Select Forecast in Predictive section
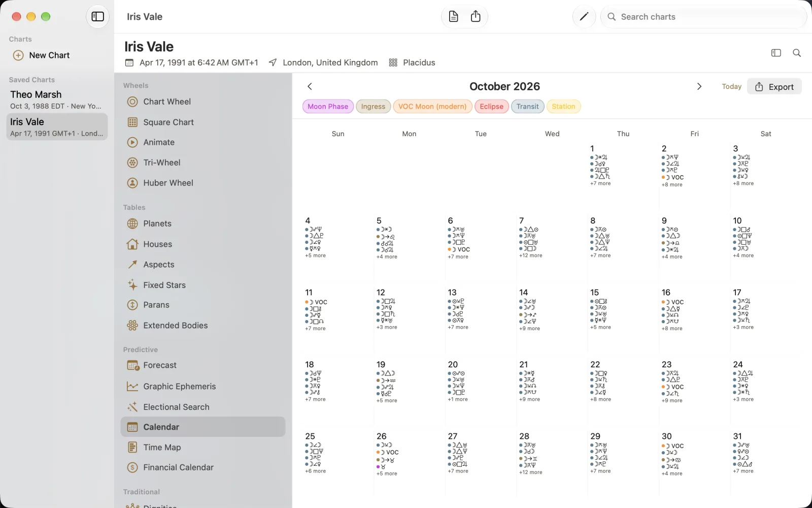This screenshot has height=508, width=812. pyautogui.click(x=203, y=365)
